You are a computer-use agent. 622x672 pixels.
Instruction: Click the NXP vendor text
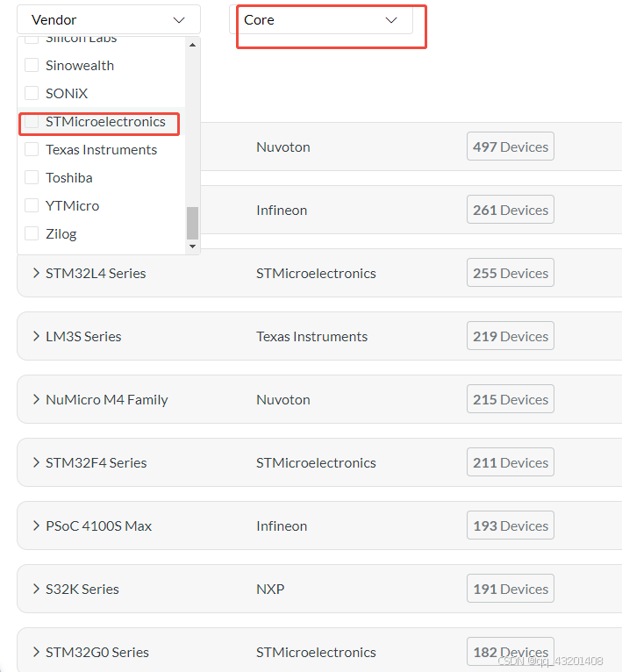[270, 590]
